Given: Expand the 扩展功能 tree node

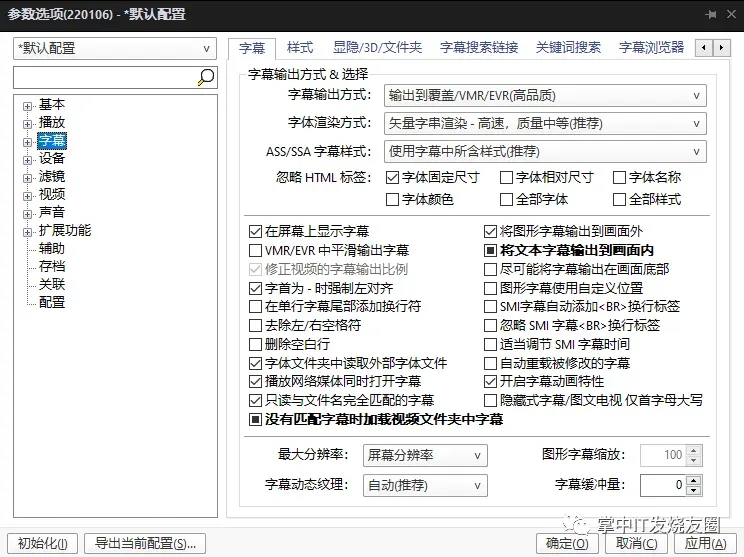Looking at the screenshot, I should coord(28,232).
